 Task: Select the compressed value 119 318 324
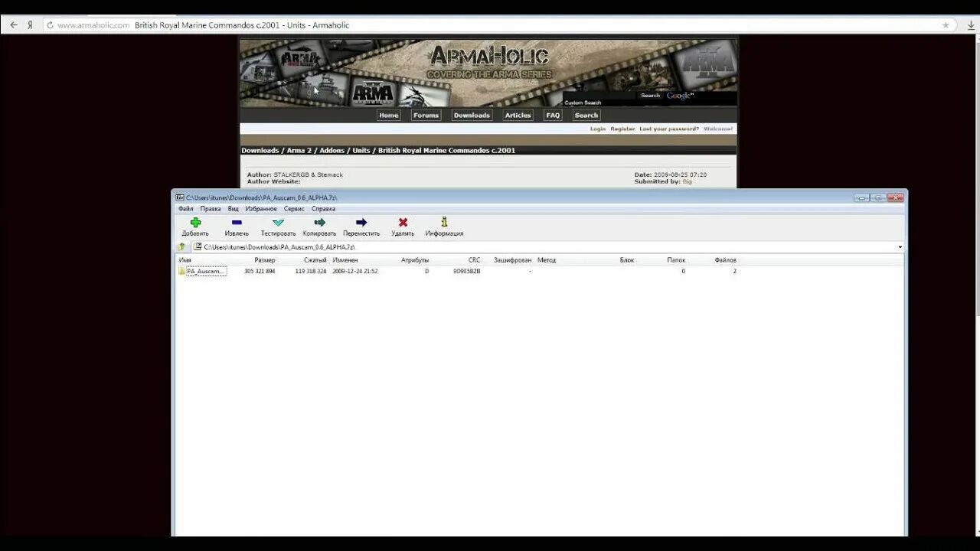point(311,271)
